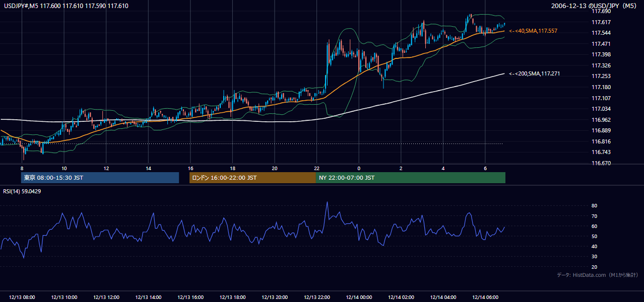Click the 12/14 00:00 time axis label
The image size is (644, 302).
pyautogui.click(x=358, y=297)
